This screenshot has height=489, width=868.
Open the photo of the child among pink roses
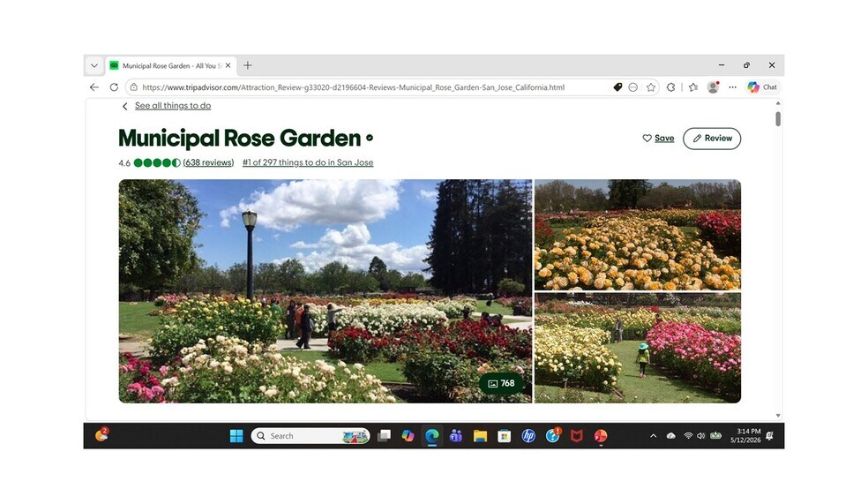point(638,348)
